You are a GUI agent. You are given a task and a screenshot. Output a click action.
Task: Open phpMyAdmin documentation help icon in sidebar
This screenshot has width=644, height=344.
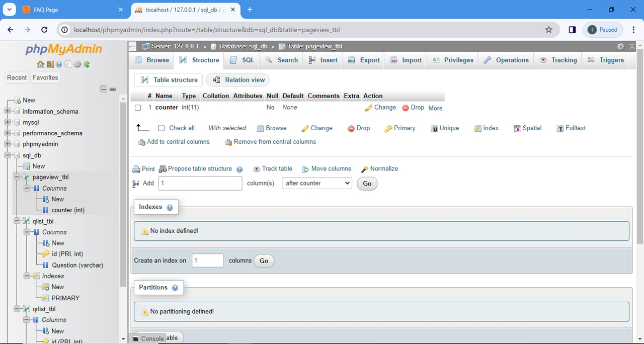[x=59, y=64]
